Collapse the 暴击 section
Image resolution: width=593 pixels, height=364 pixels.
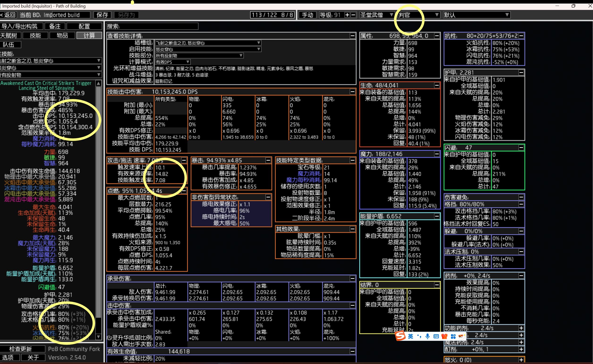(x=268, y=160)
